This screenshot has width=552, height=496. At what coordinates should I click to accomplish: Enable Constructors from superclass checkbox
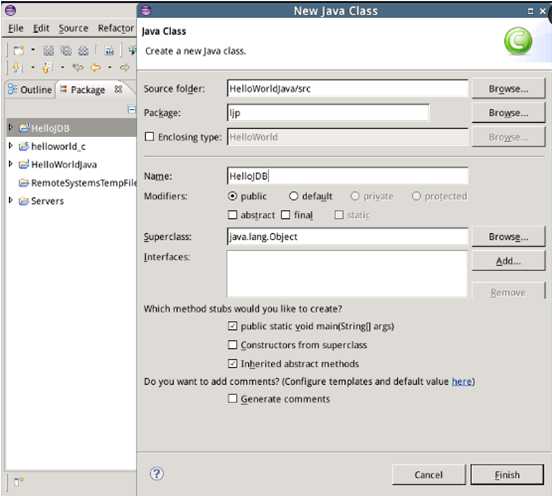click(232, 345)
